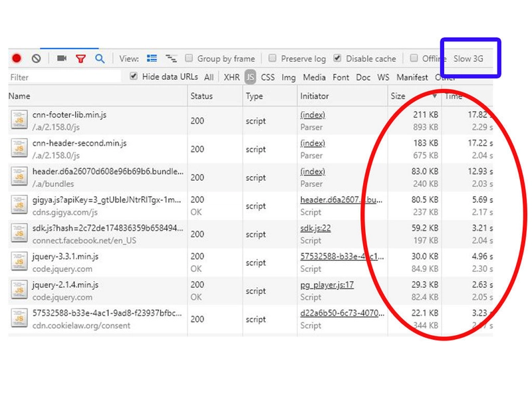Toggle capture screenshots camera icon
The height and width of the screenshot is (399, 532).
(x=62, y=58)
